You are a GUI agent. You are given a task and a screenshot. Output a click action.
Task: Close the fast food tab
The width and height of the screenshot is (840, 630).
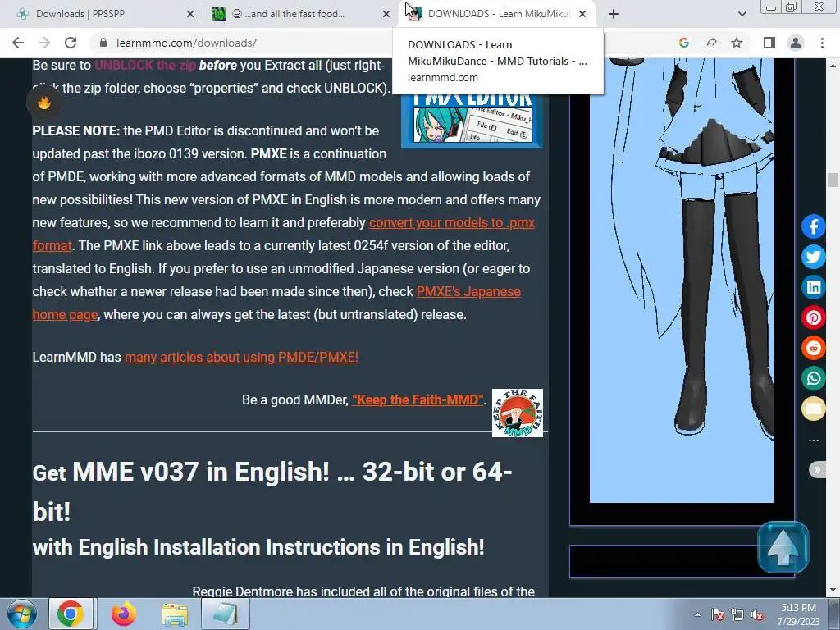(x=386, y=14)
